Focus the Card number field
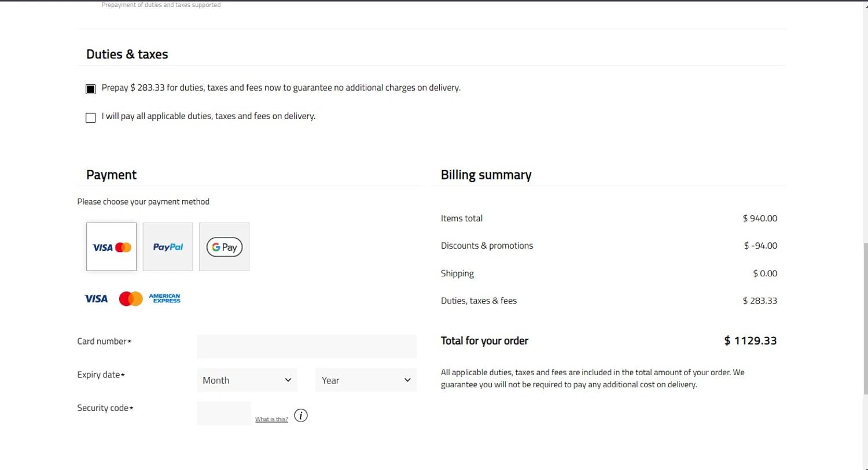Screen dimensions: 868x470 pos(307,346)
